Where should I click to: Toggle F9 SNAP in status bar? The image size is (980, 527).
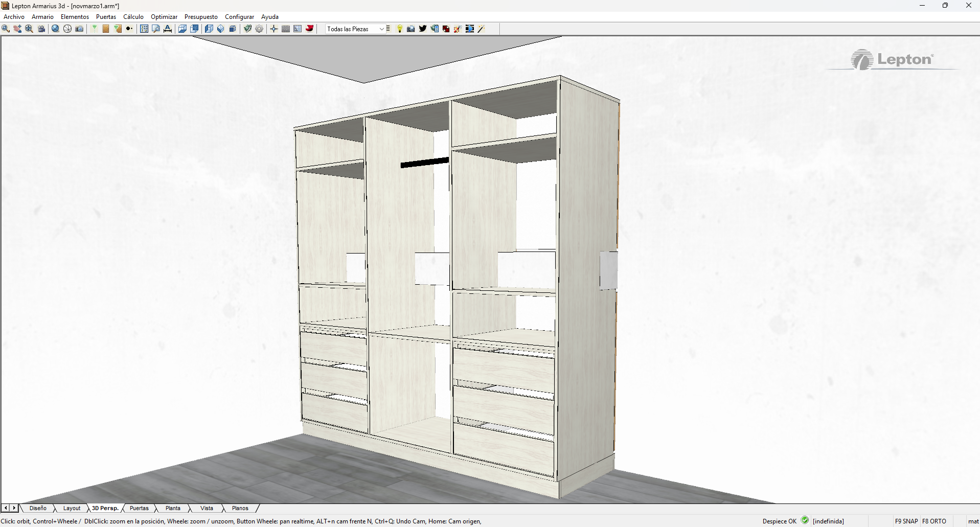tap(906, 521)
